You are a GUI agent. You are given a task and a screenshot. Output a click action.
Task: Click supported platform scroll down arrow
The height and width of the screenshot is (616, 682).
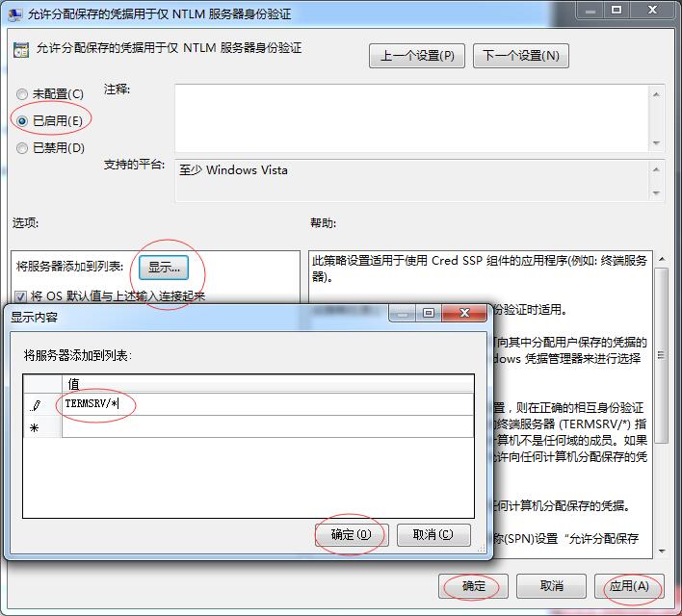656,192
